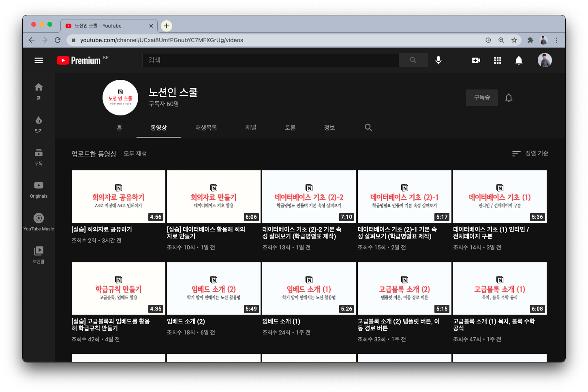Image resolution: width=588 pixels, height=392 pixels.
Task: Click the 구독자 60명 subscriber count text
Action: click(164, 104)
